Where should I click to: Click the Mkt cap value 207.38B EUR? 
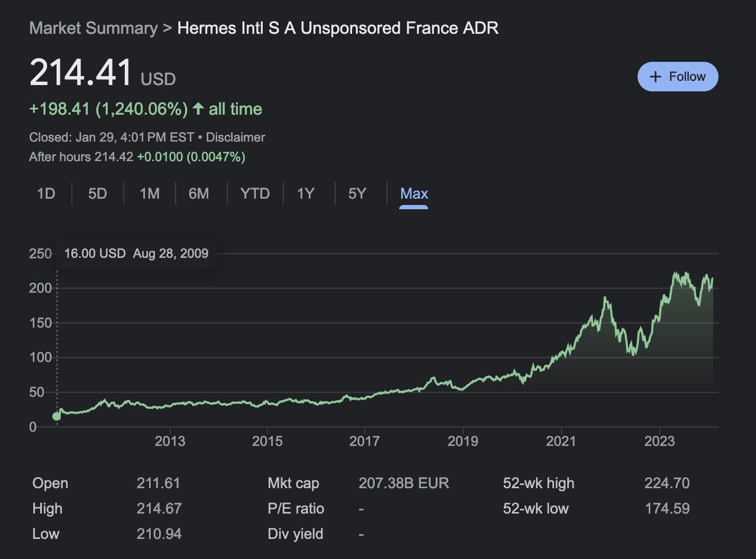[x=404, y=483]
